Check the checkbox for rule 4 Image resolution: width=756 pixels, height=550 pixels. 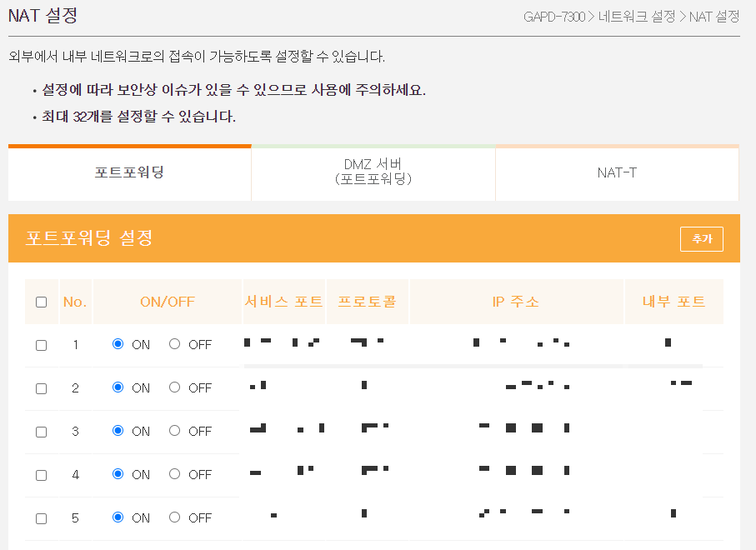42,475
